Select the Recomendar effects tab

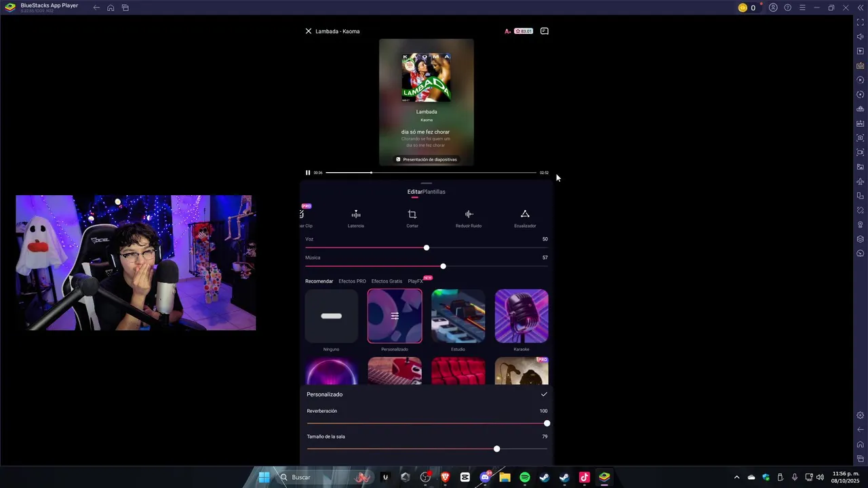point(319,281)
